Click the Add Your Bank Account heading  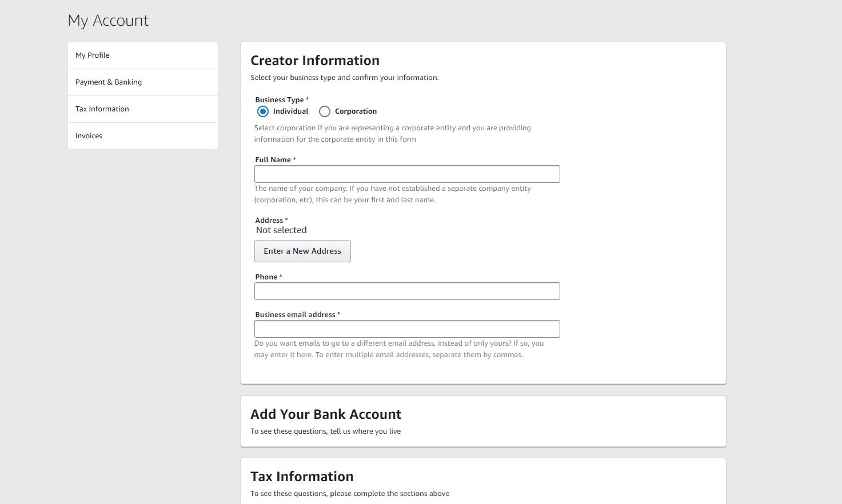click(326, 414)
